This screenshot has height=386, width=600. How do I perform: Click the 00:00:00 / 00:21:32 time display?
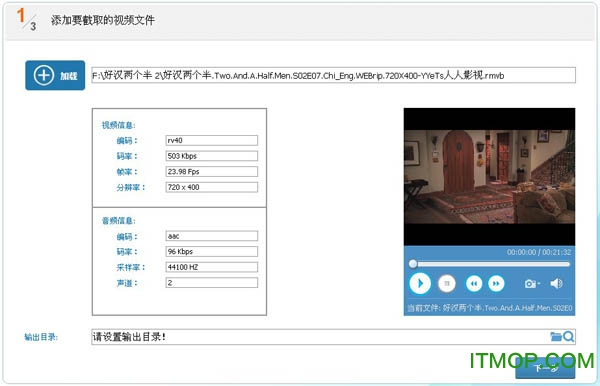point(539,252)
